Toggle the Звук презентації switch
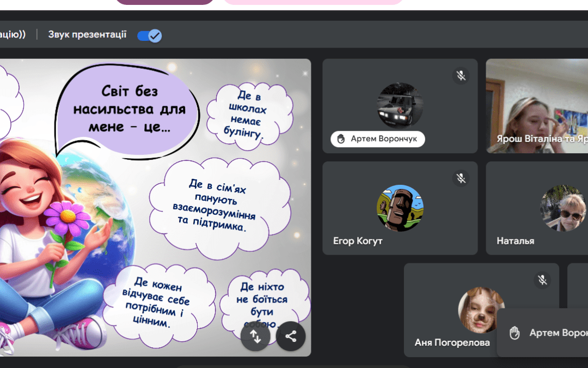Screen dimensions: 588x368 coord(149,35)
